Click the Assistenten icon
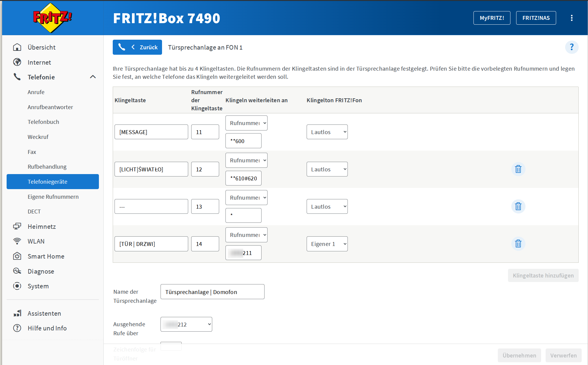Viewport: 588px width, 365px height. [17, 313]
